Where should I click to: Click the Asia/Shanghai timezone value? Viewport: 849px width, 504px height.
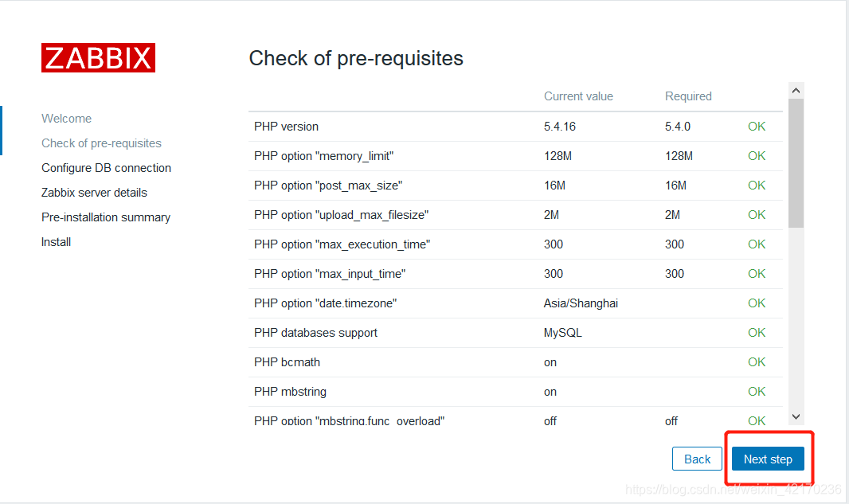pos(581,303)
